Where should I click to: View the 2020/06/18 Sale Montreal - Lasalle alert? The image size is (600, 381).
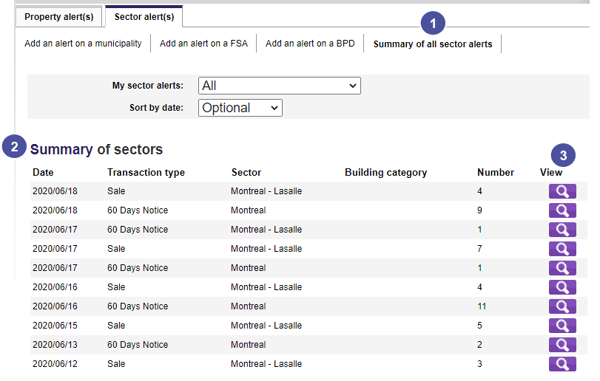[x=562, y=191]
